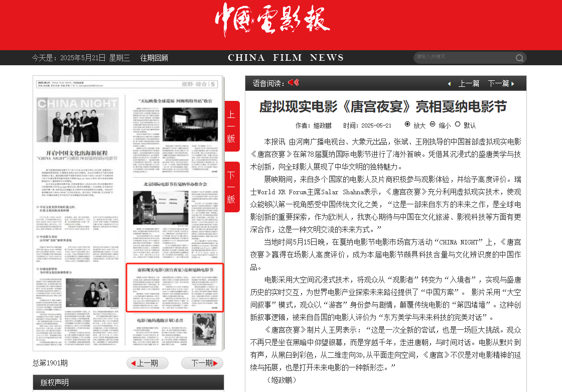Click the 上一篇 previous article link

tap(468, 83)
